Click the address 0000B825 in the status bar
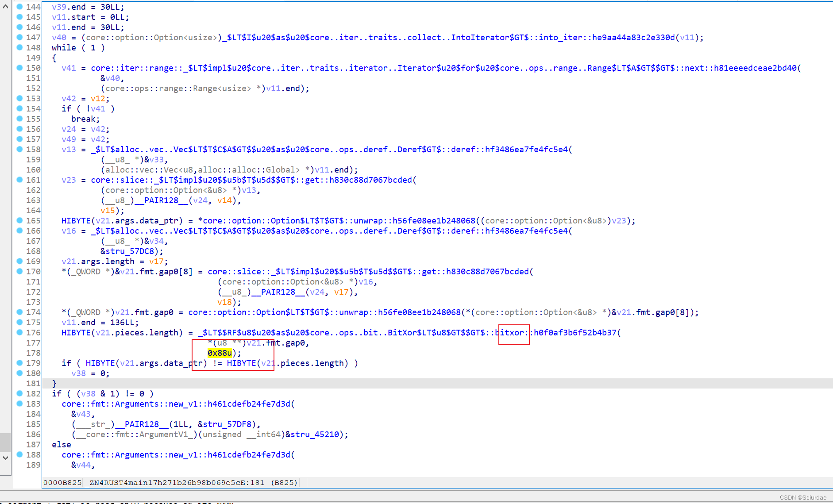The height and width of the screenshot is (504, 833). (62, 482)
